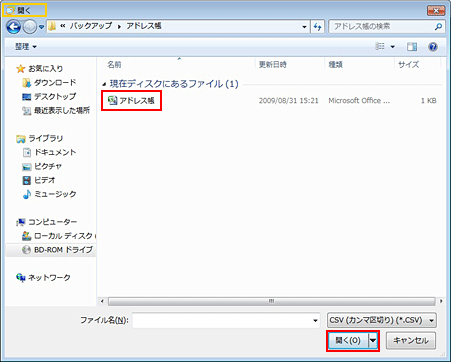The height and width of the screenshot is (362, 451).
Task: Open ピクチャ library
Action: pos(48,166)
